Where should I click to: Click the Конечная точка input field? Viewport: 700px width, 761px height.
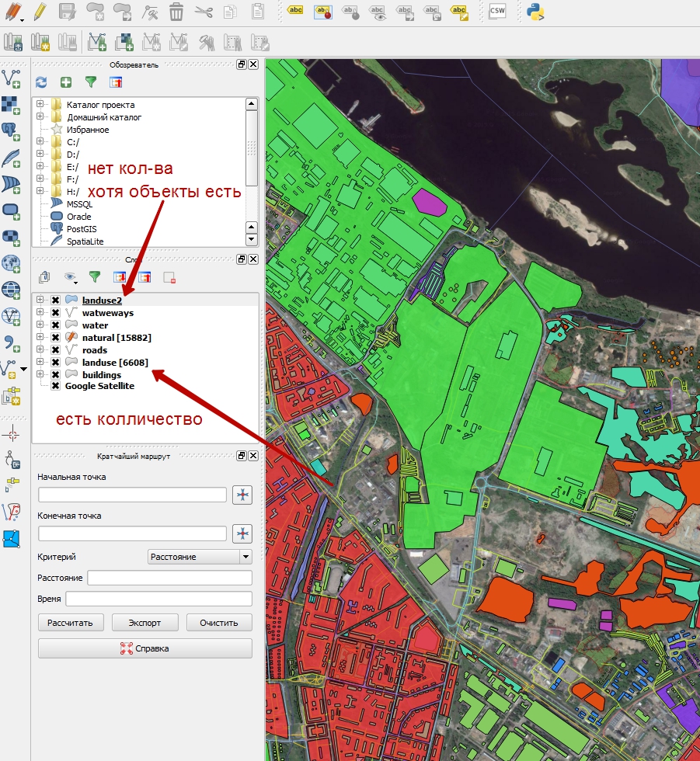click(132, 533)
